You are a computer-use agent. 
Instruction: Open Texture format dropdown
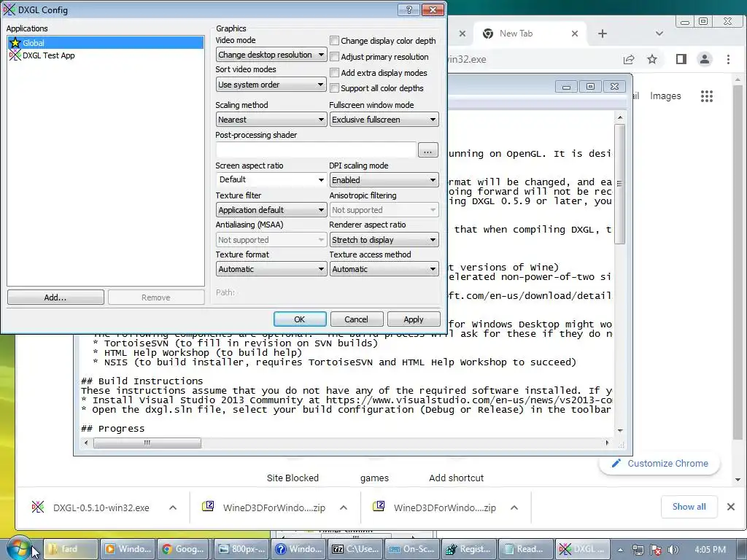click(271, 269)
